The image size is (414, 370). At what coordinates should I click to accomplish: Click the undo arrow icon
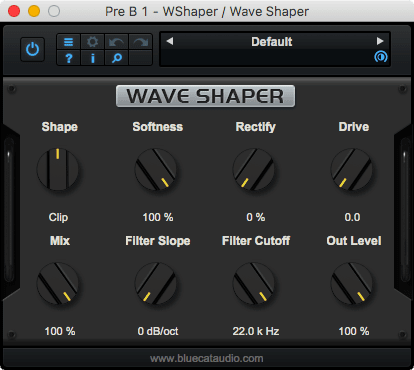pos(117,42)
